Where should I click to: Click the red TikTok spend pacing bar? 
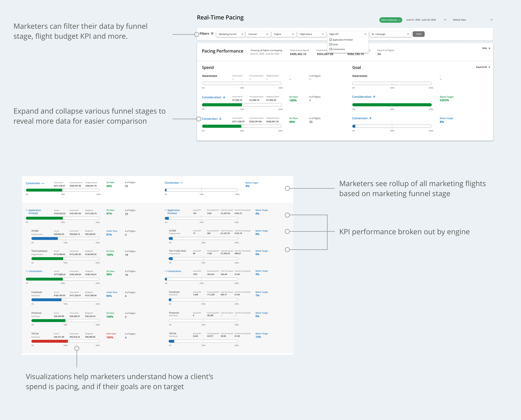[x=50, y=341]
